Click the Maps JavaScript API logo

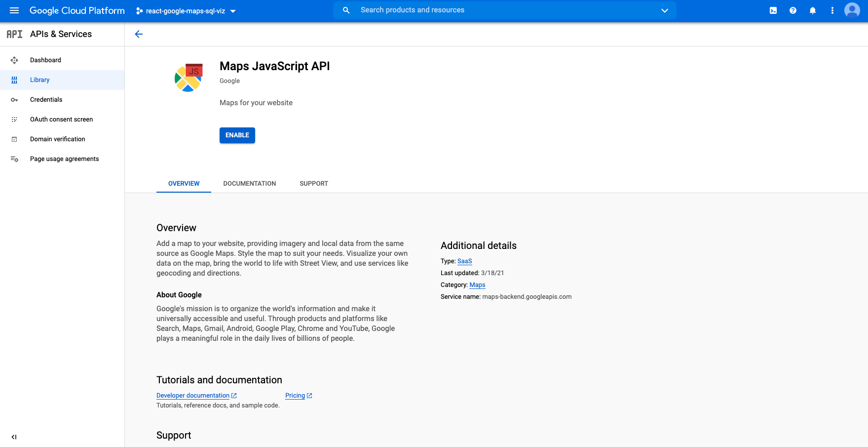(x=189, y=78)
